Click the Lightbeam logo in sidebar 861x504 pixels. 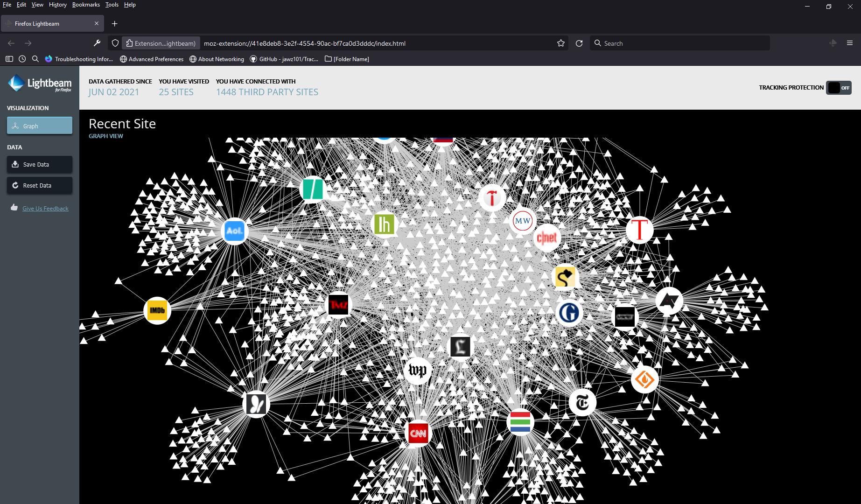[x=40, y=84]
